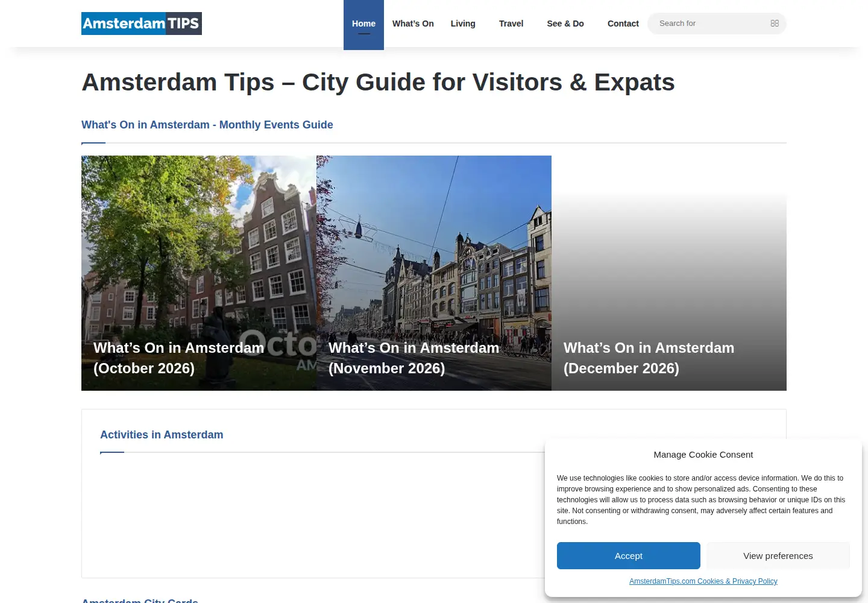Image resolution: width=868 pixels, height=603 pixels.
Task: Click the Amsterdam Tips logo
Action: (142, 24)
